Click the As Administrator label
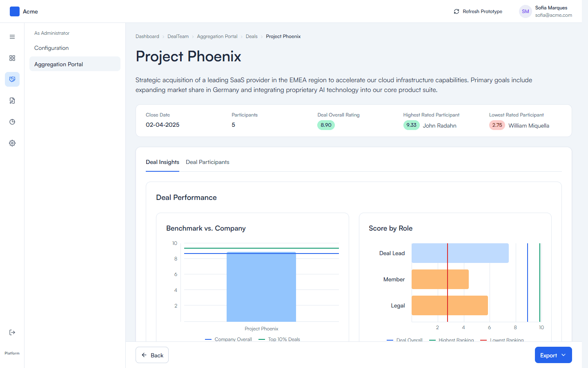 click(52, 33)
